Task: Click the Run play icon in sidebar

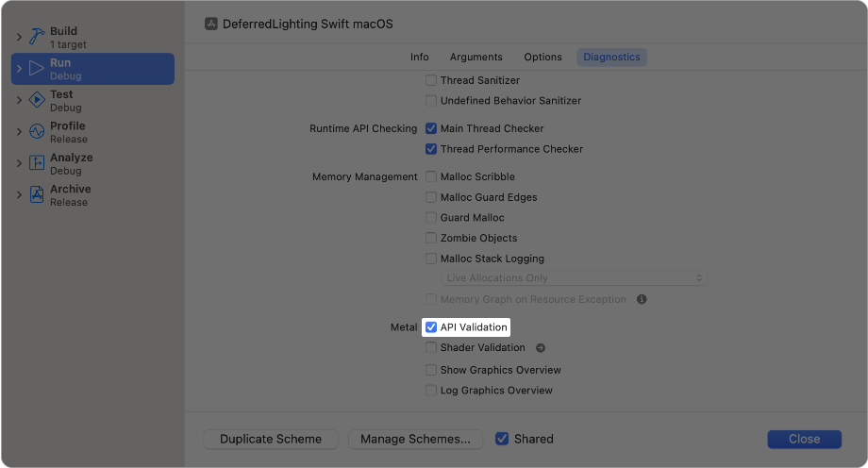Action: tap(37, 69)
